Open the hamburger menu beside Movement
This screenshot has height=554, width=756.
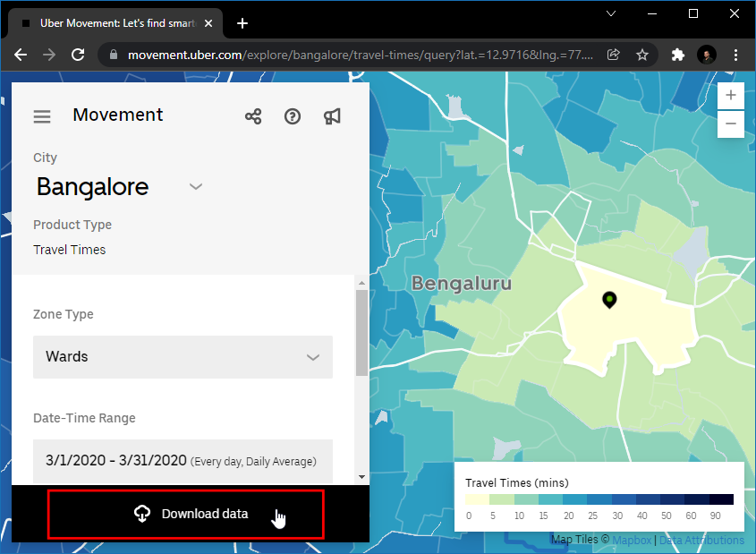pos(42,116)
